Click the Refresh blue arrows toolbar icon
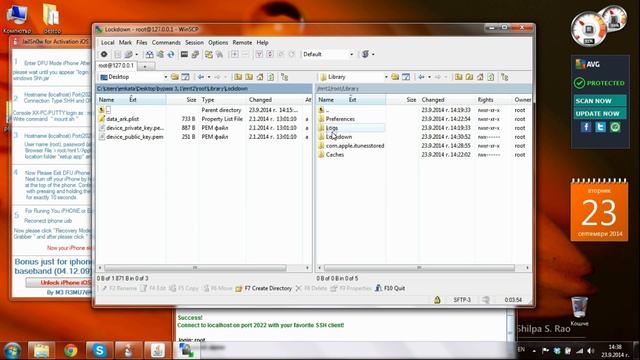 (171, 54)
